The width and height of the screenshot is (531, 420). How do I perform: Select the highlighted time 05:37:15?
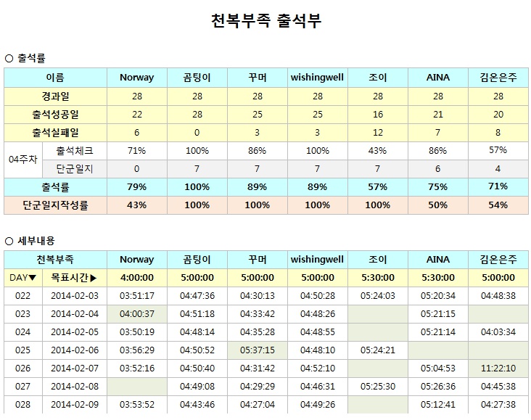(258, 350)
